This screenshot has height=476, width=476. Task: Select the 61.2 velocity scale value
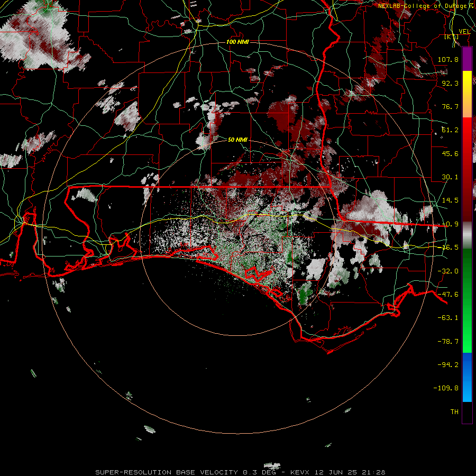450,130
